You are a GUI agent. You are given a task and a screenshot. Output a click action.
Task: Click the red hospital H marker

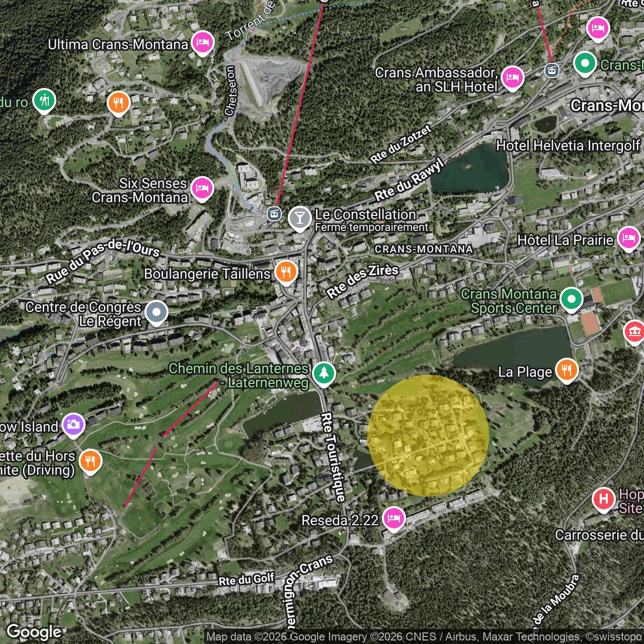pos(603,500)
